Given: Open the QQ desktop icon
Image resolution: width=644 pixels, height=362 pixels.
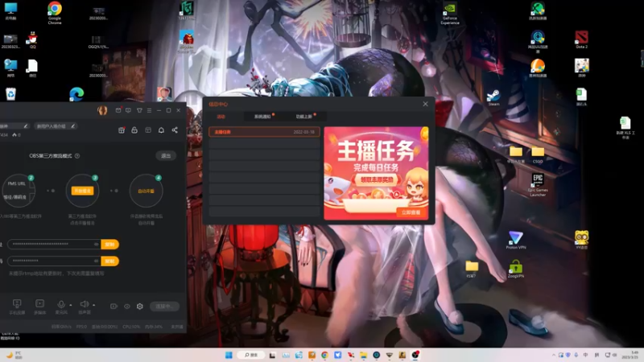Looking at the screenshot, I should click(x=32, y=41).
